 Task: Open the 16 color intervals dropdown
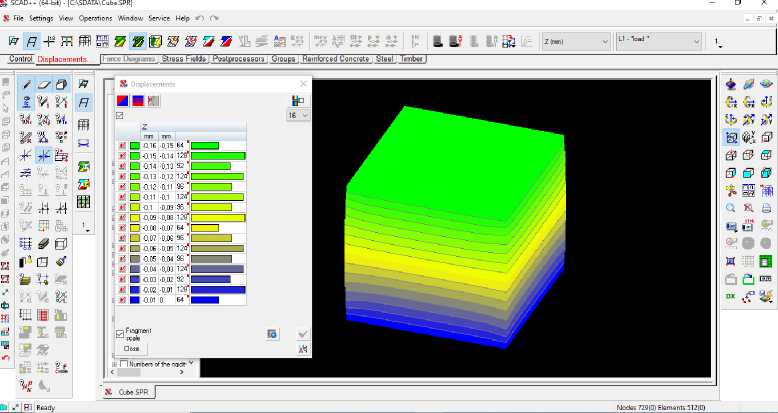[x=298, y=115]
